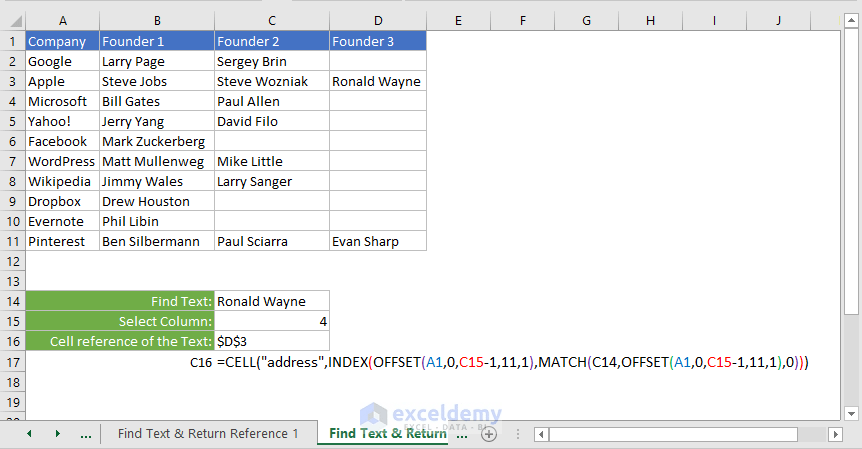Click the Select Column value 4 cell

(272, 321)
